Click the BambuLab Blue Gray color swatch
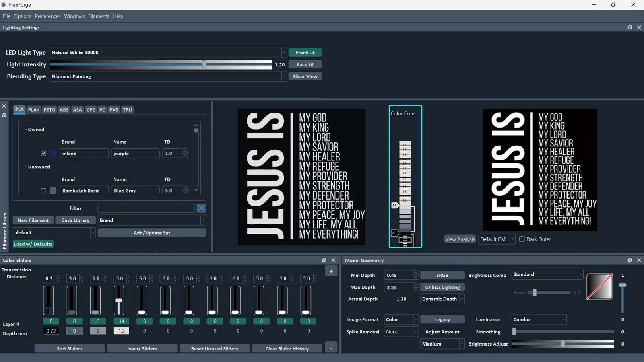Viewport: 644px width, 362px height. coord(53,191)
